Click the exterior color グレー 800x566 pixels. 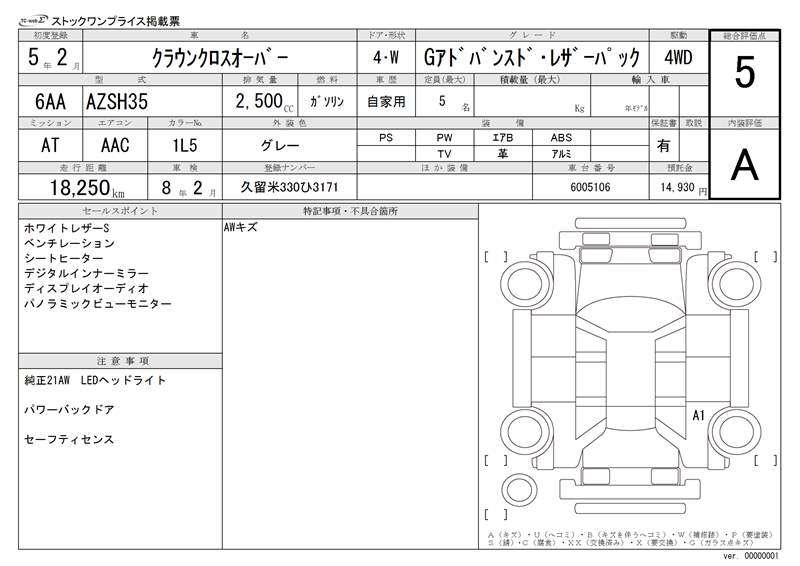pos(280,145)
